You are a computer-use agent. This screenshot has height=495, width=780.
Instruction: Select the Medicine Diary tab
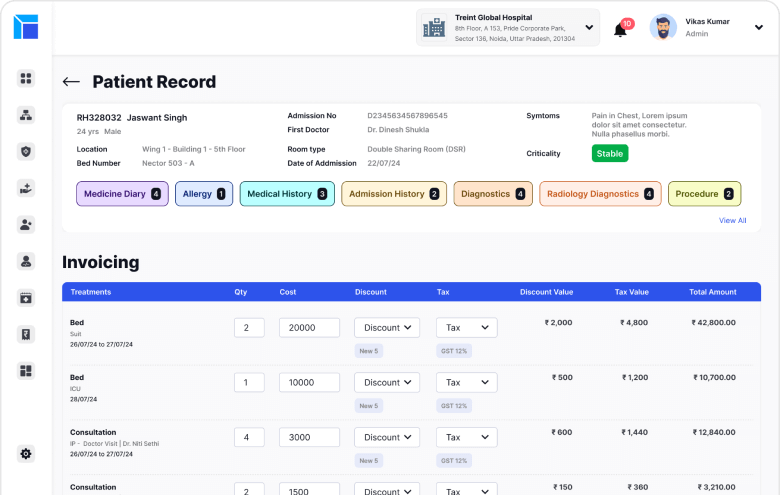point(120,194)
